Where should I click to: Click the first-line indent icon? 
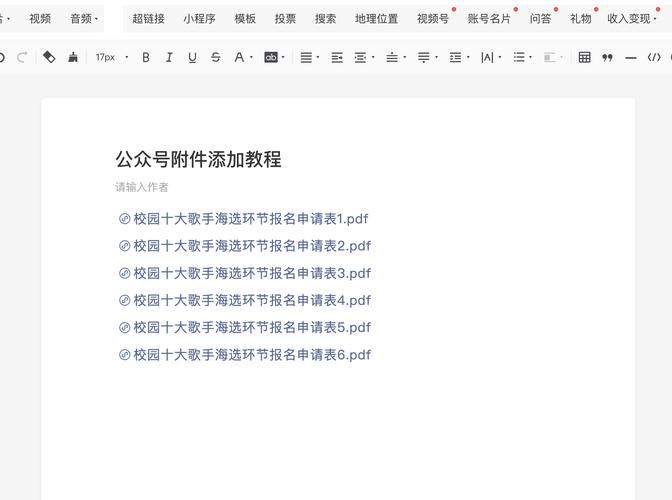tap(337, 57)
